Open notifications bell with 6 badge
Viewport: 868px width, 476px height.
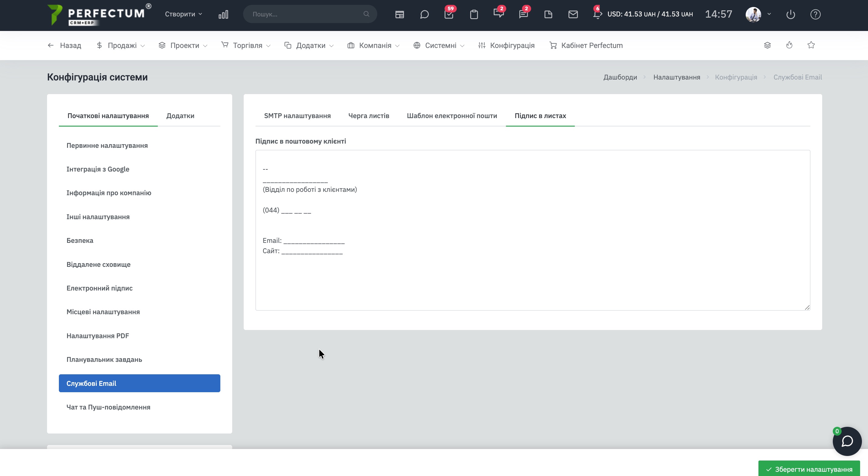click(597, 14)
